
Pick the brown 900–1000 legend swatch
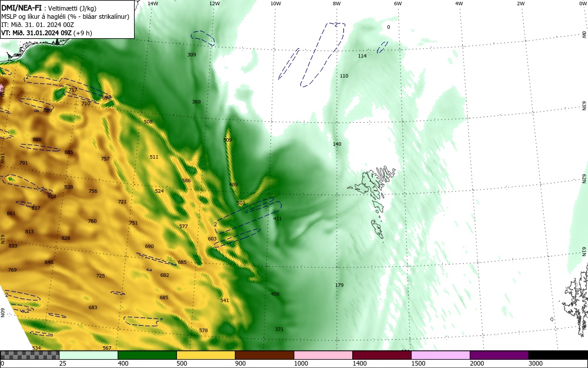(x=265, y=355)
